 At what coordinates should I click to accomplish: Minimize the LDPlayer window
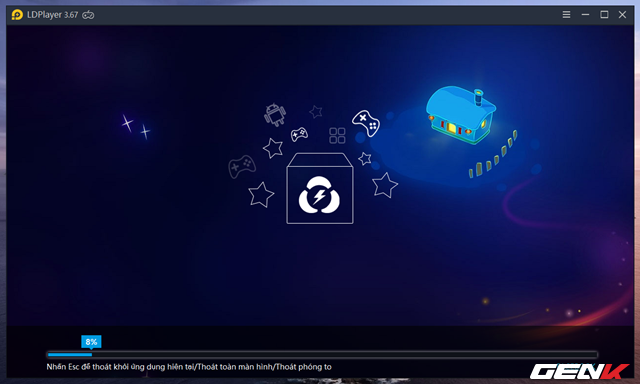tap(585, 15)
